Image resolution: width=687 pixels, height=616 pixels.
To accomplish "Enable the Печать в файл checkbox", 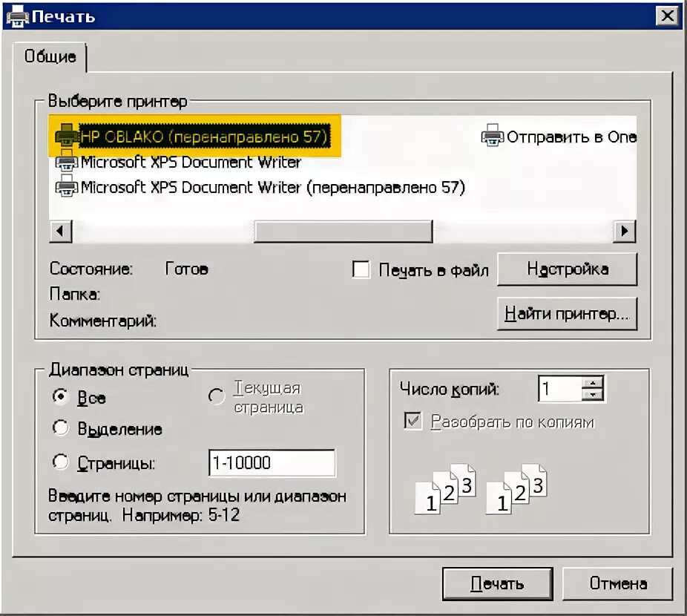I will pyautogui.click(x=361, y=269).
